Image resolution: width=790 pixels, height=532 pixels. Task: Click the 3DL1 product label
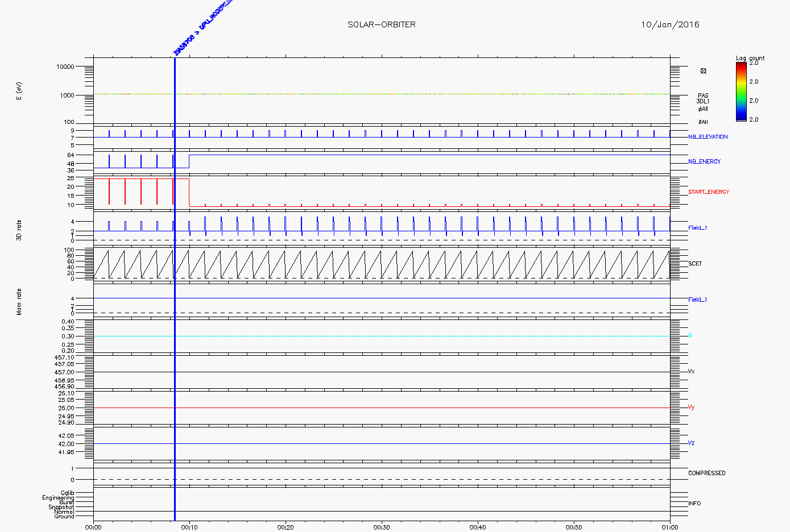tap(704, 102)
